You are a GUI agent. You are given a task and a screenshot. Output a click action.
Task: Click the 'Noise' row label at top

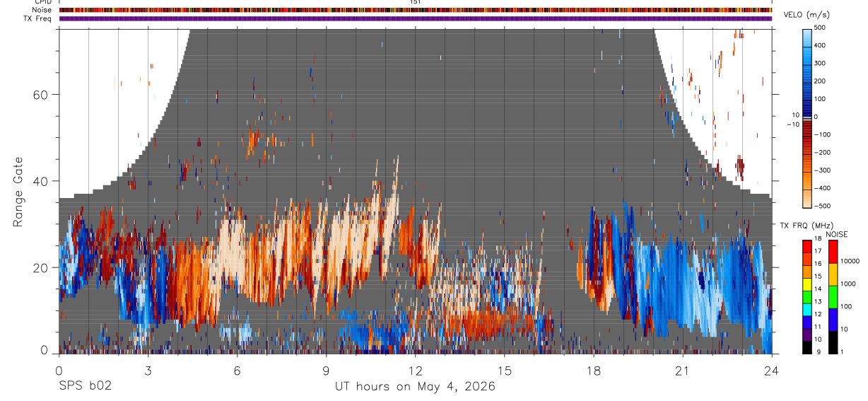(x=41, y=10)
